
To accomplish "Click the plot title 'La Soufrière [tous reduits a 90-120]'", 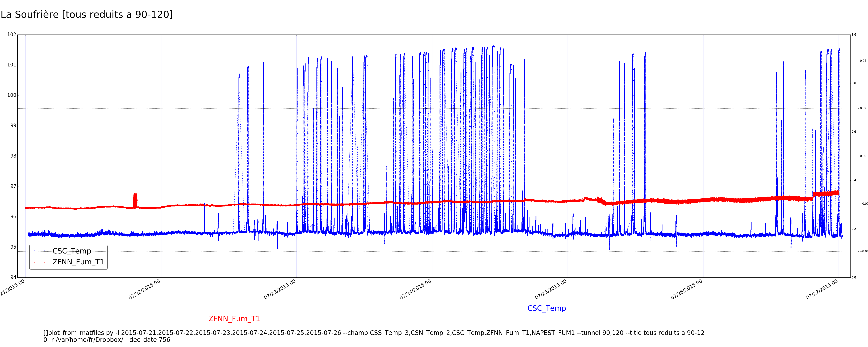I will point(87,14).
